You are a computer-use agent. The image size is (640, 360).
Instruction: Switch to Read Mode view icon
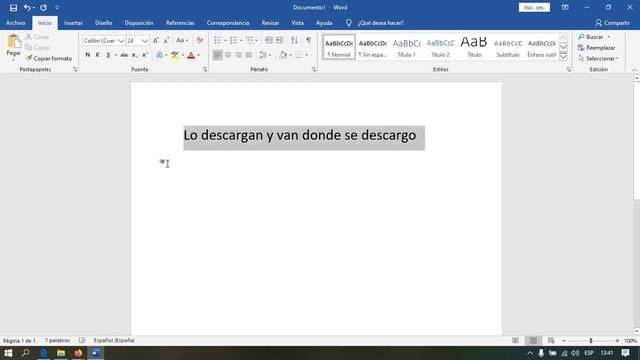point(516,340)
